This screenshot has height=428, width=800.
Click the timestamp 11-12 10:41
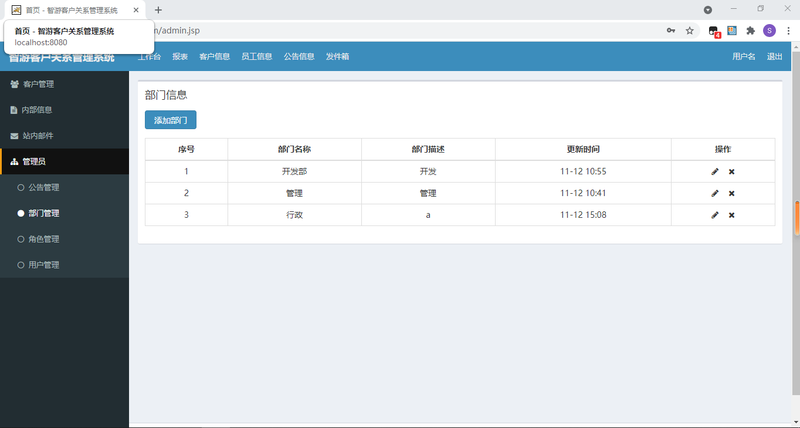tap(583, 193)
